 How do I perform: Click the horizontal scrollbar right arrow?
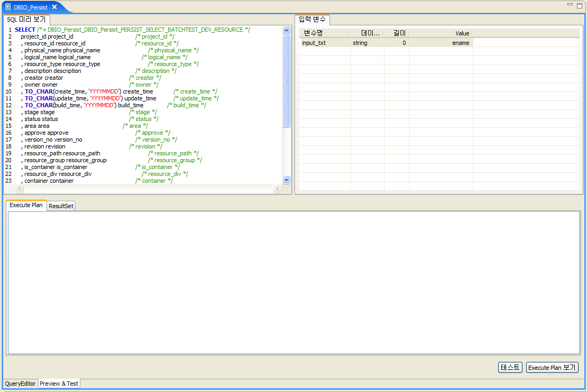[277, 189]
